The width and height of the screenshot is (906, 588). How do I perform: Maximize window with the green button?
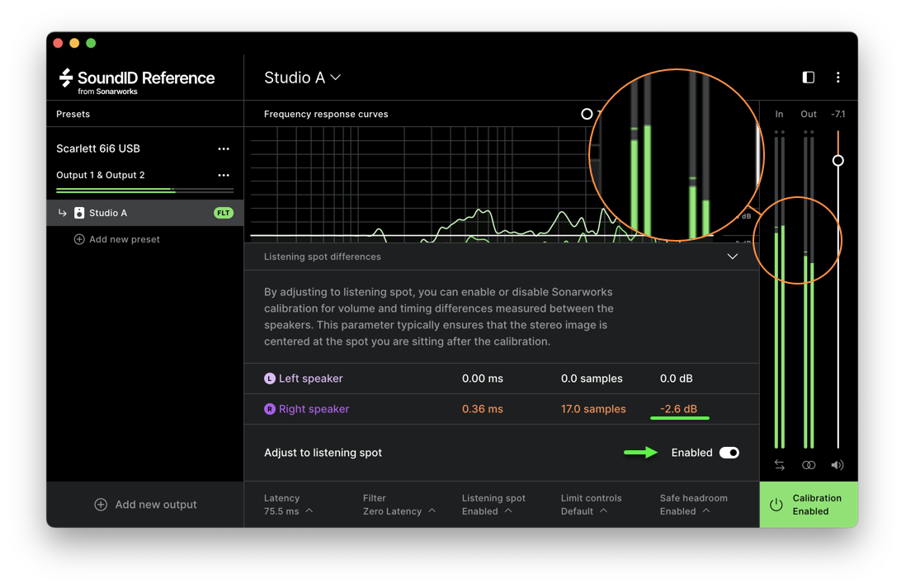[x=91, y=43]
